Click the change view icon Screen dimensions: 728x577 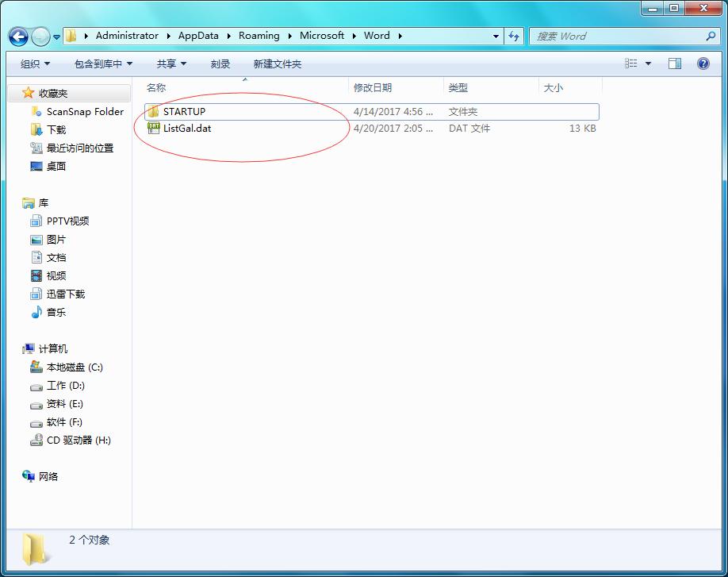630,63
